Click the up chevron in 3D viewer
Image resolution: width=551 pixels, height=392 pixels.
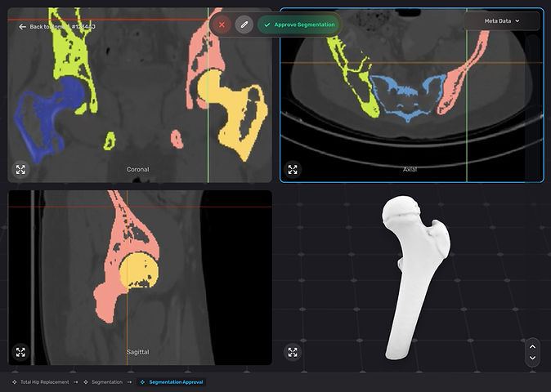[x=532, y=345]
